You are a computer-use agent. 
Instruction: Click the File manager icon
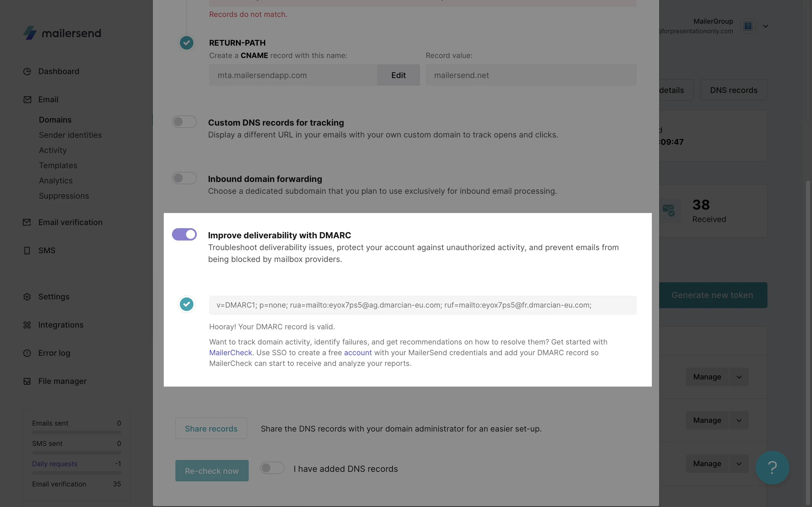(27, 381)
